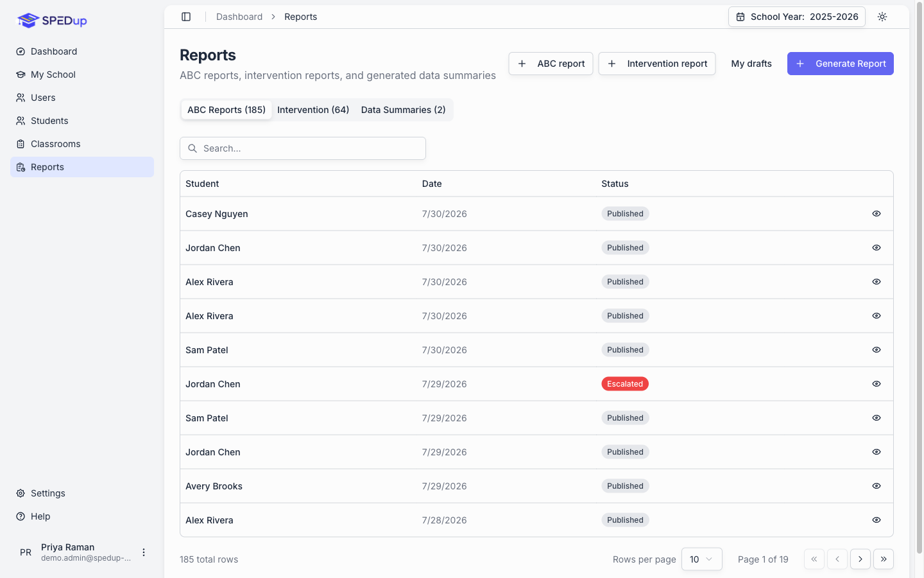Switch to Intervention (64) tab

(x=313, y=110)
